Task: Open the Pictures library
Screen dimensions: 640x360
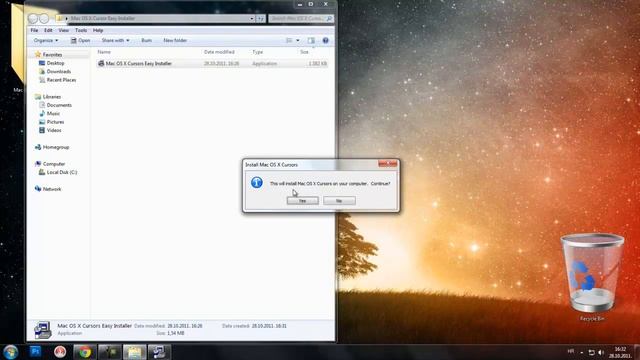Action: 55,122
